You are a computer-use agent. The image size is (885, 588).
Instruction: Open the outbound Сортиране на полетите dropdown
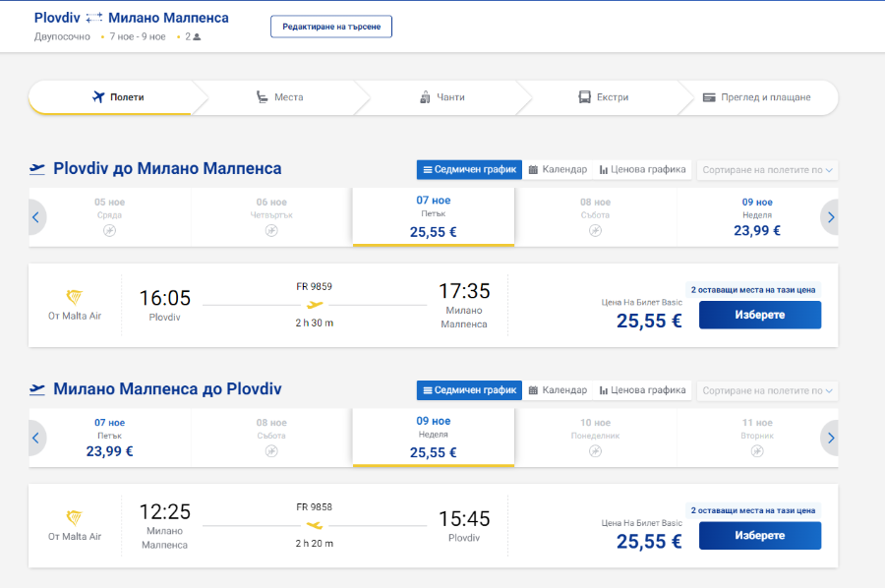(x=767, y=170)
